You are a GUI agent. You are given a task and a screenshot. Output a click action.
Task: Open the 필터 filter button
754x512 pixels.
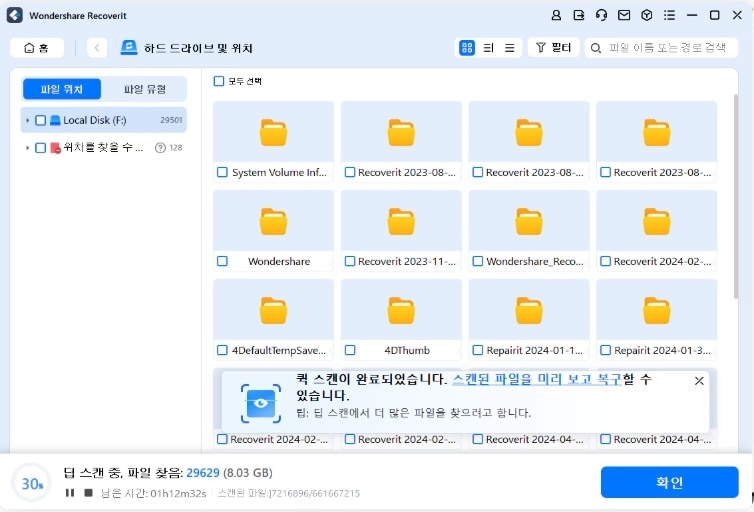click(553, 48)
